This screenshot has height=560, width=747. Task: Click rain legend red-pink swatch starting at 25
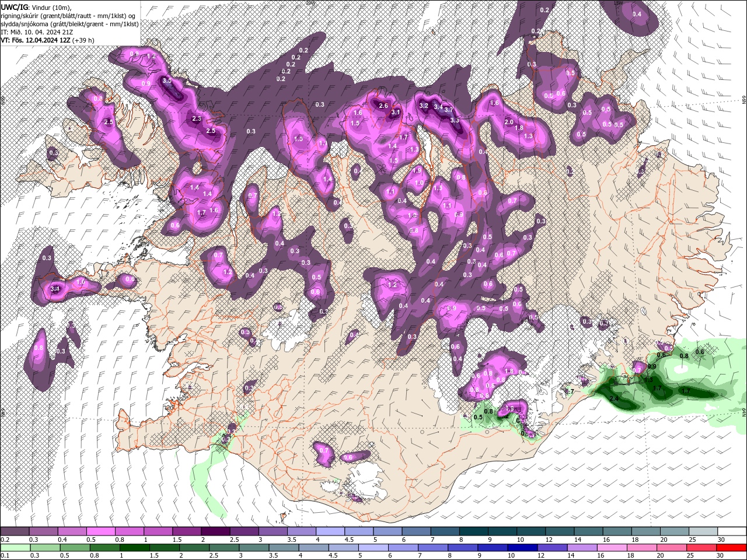[x=701, y=548]
